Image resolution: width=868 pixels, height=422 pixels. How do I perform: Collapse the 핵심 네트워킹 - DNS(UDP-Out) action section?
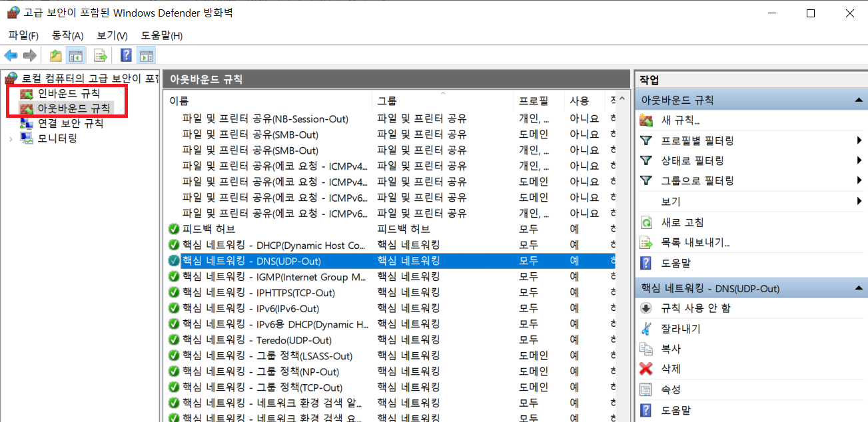click(858, 288)
